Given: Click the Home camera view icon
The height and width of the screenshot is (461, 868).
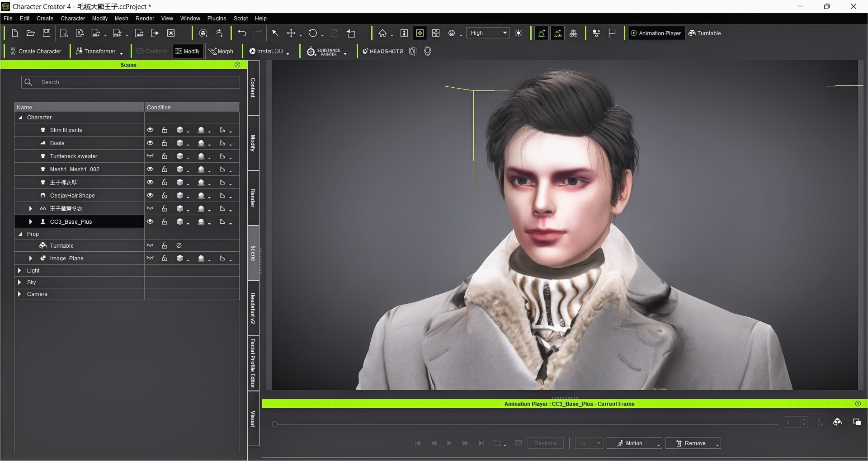Looking at the screenshot, I should [x=382, y=33].
